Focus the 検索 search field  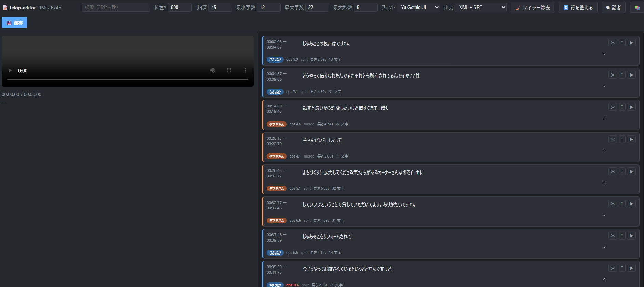pos(116,7)
